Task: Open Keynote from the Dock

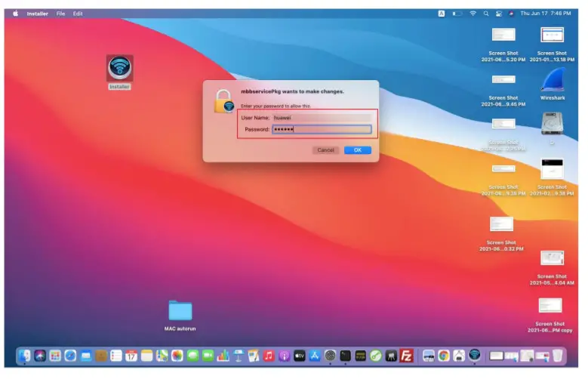Action: (x=238, y=356)
